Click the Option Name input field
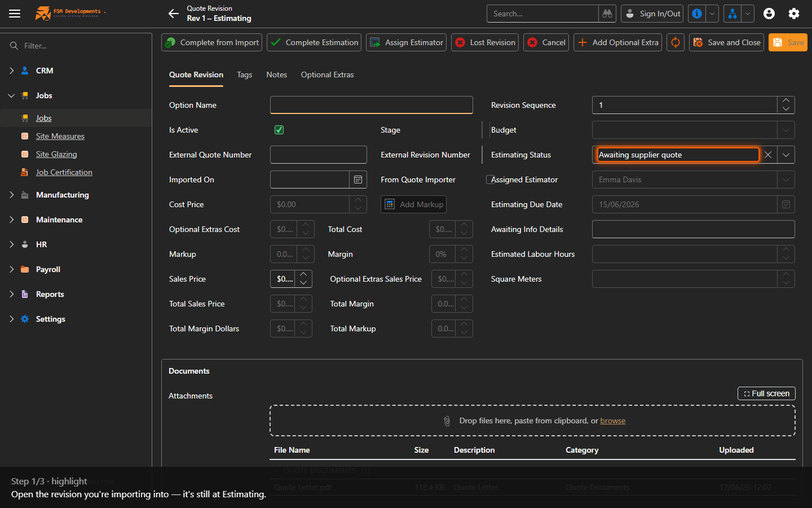 [372, 105]
